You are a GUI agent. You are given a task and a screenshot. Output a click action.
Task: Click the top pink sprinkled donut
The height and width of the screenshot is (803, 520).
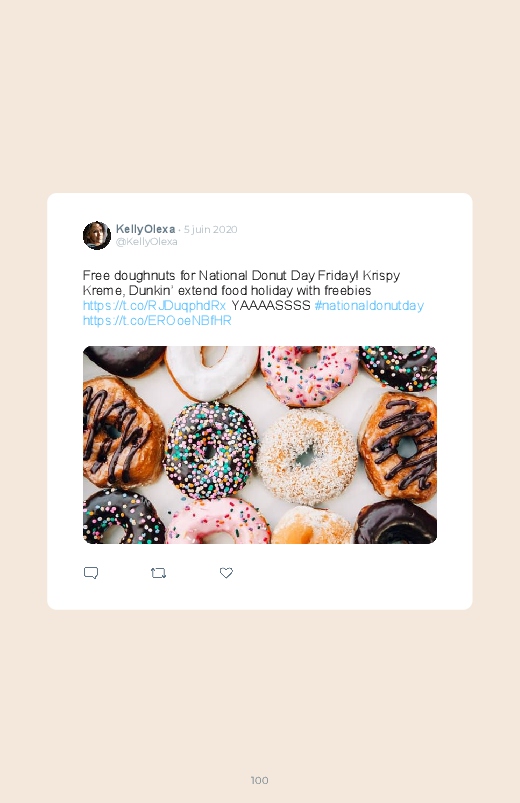click(x=309, y=375)
